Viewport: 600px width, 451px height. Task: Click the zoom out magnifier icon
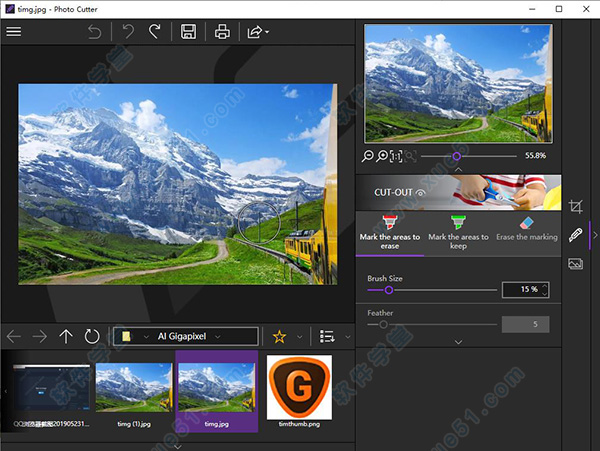pos(368,156)
